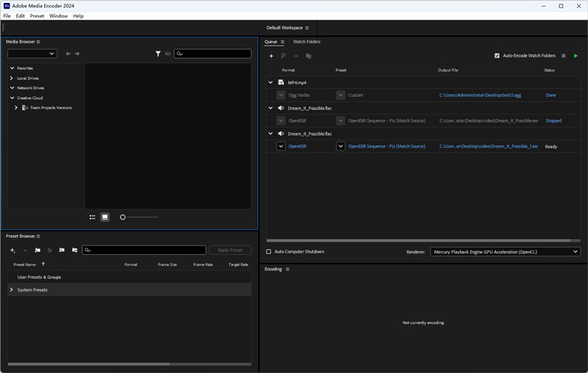Expand Team Projects Versions node

(16, 108)
